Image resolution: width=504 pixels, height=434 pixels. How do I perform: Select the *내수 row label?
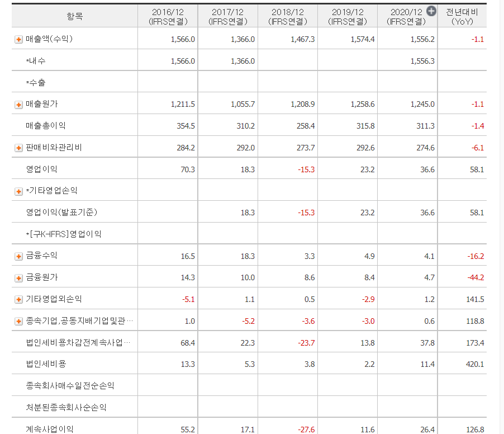pos(36,61)
